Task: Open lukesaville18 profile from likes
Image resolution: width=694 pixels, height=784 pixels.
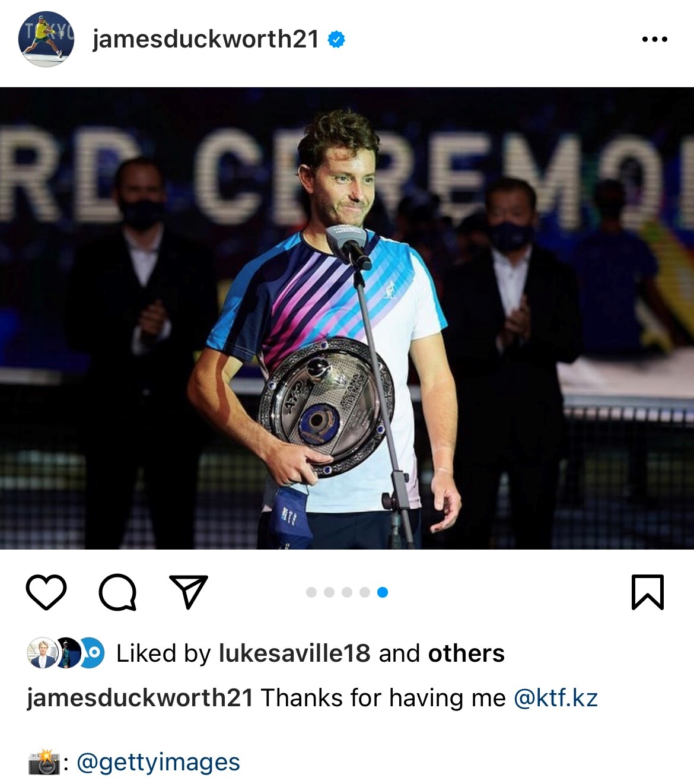Action: point(295,653)
